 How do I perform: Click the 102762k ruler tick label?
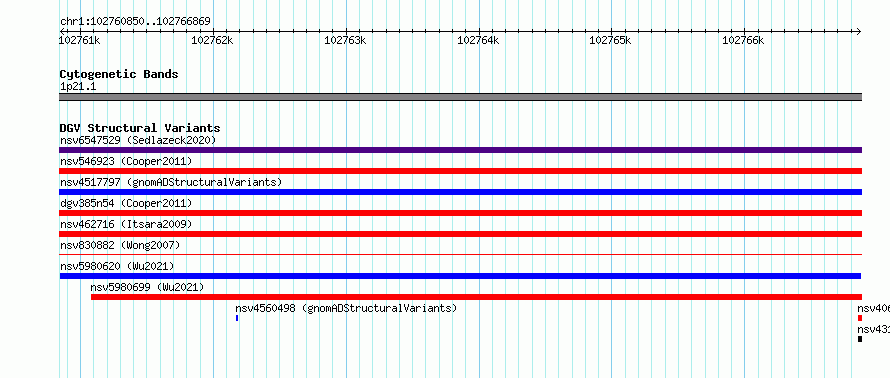pyautogui.click(x=212, y=40)
